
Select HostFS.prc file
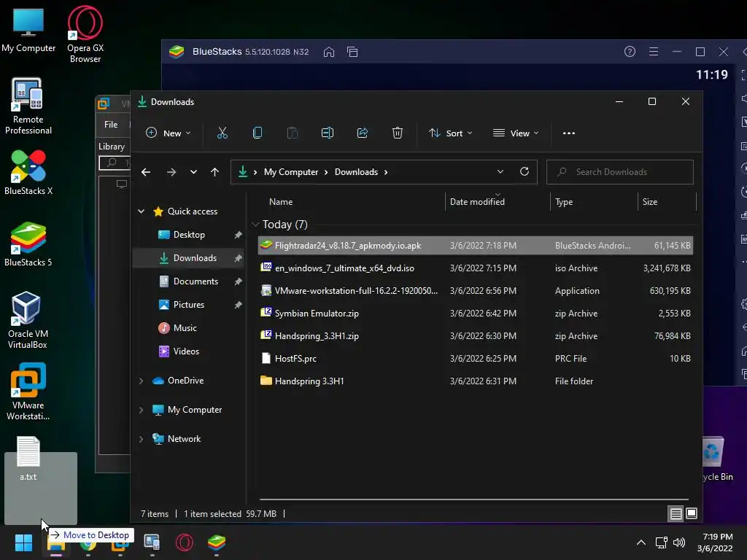[x=475, y=359]
